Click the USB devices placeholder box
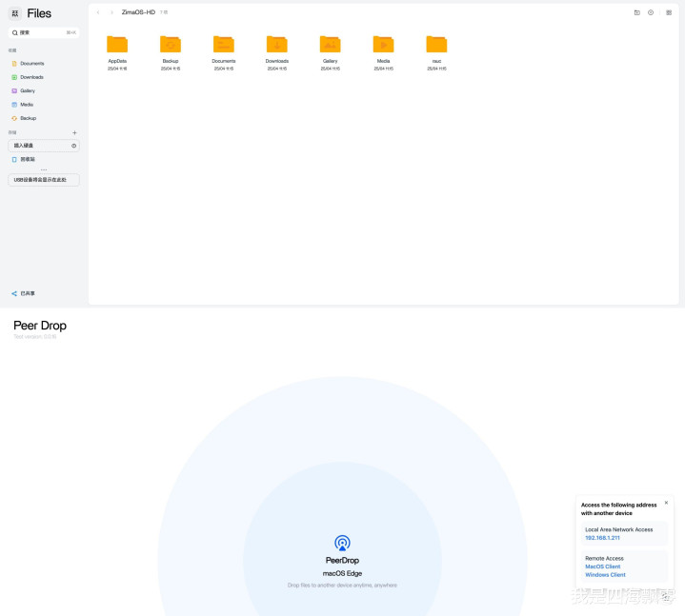The image size is (685, 616). 44,180
